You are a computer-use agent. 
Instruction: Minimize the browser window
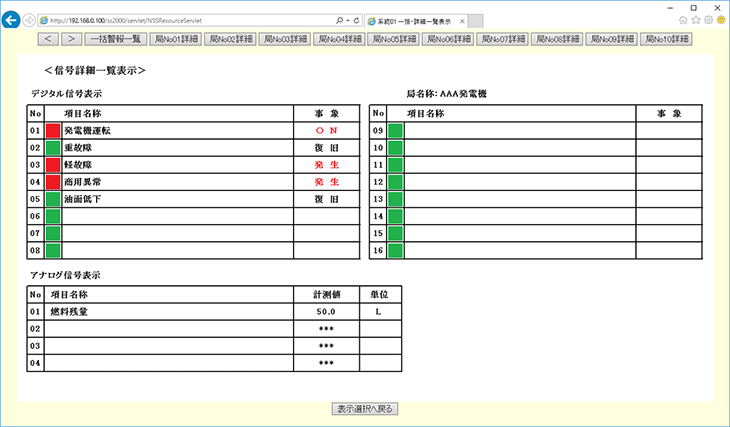tap(670, 8)
